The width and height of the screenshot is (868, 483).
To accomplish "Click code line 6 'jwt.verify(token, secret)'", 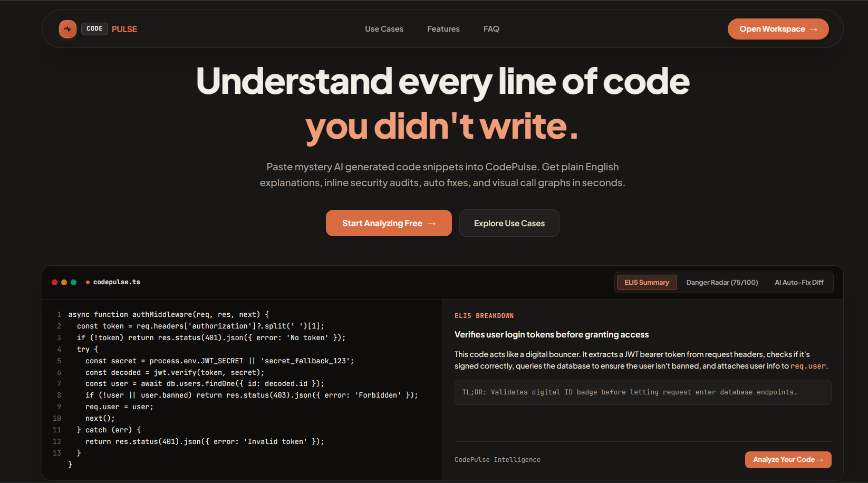I will (x=175, y=372).
